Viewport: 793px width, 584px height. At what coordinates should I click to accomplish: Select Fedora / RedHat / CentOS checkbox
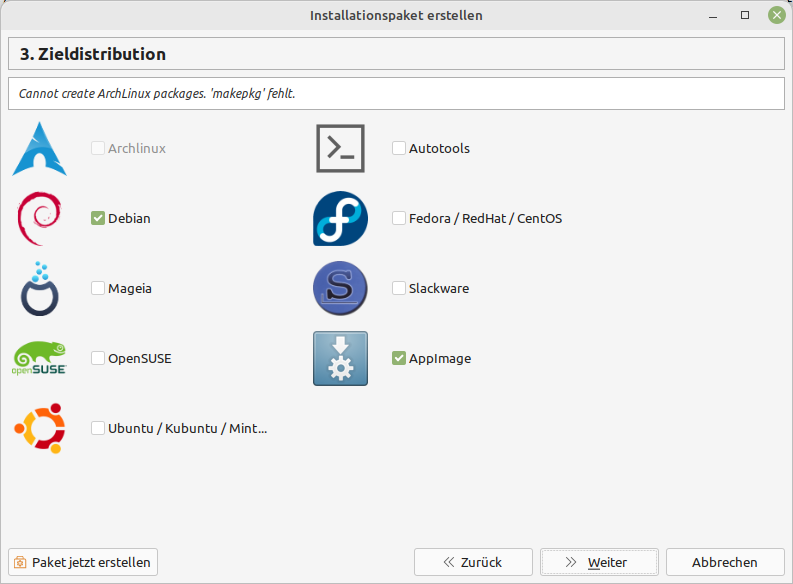click(399, 218)
